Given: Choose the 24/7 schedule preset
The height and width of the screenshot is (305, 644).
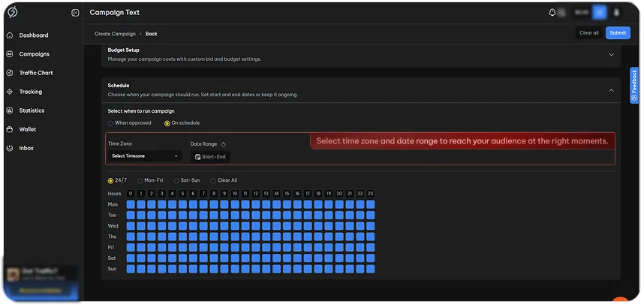Looking at the screenshot, I should point(110,181).
